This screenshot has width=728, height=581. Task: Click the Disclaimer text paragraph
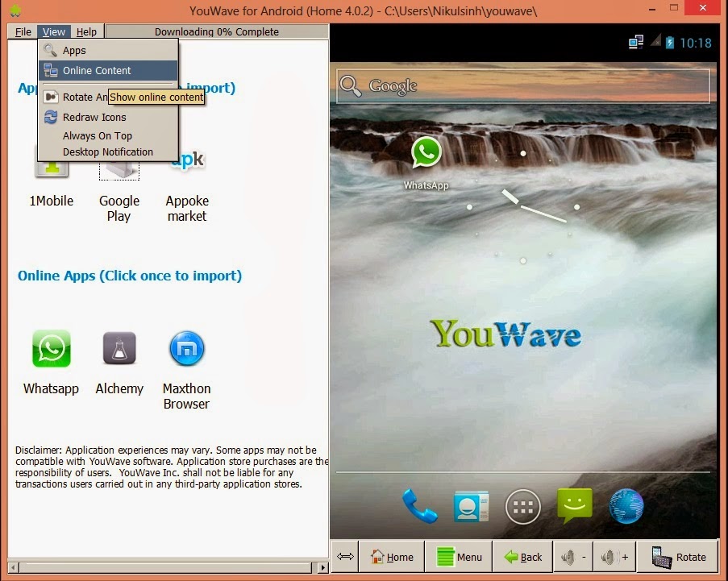172,467
